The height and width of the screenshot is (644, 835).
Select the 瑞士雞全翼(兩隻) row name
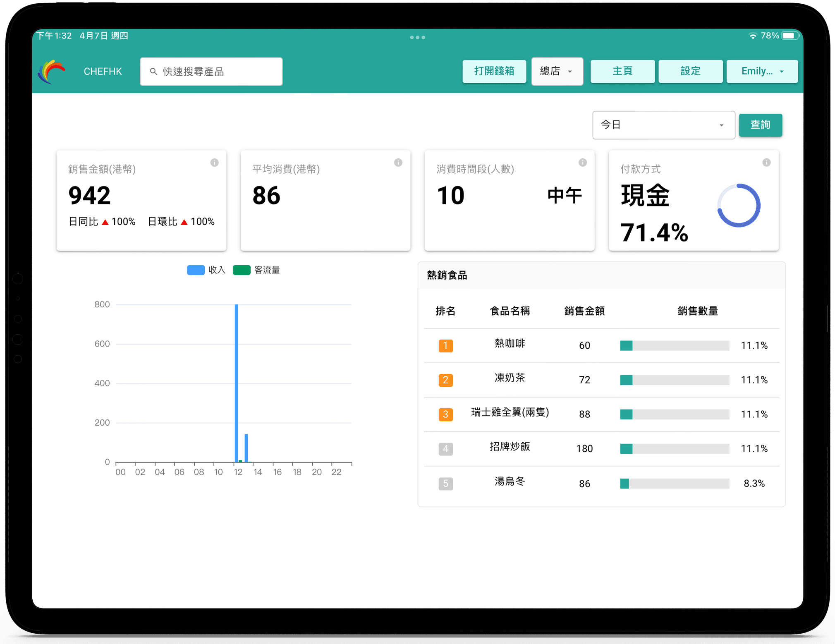510,412
